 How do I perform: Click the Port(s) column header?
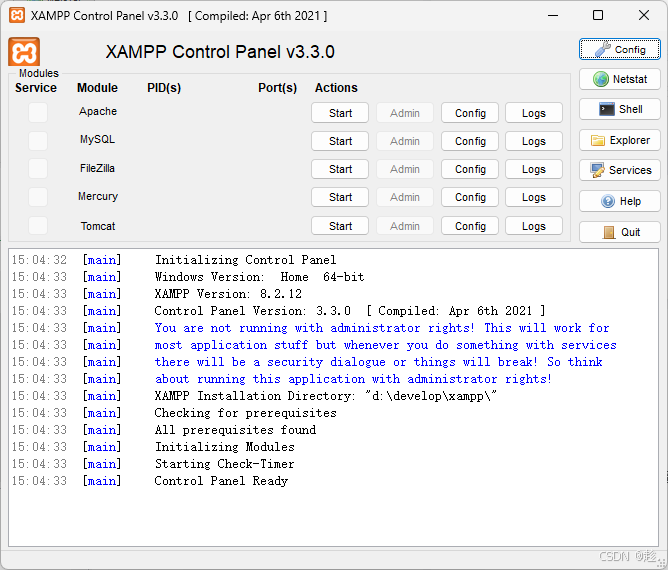(x=277, y=88)
